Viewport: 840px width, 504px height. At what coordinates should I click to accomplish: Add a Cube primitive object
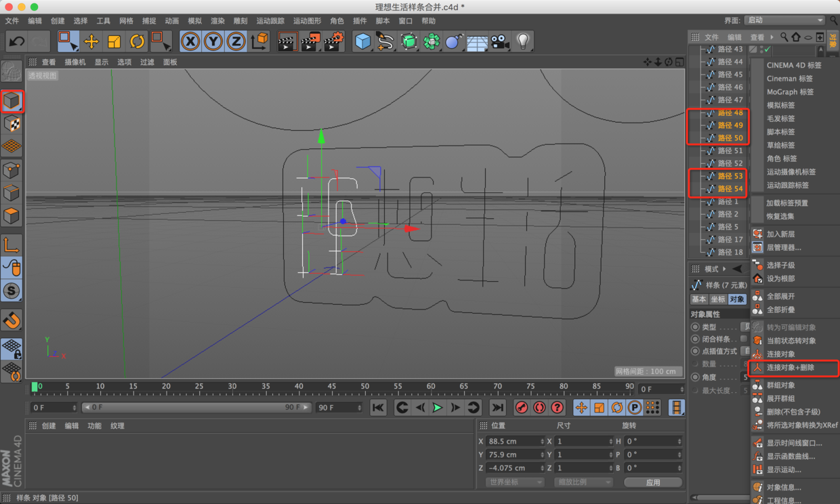coord(363,41)
